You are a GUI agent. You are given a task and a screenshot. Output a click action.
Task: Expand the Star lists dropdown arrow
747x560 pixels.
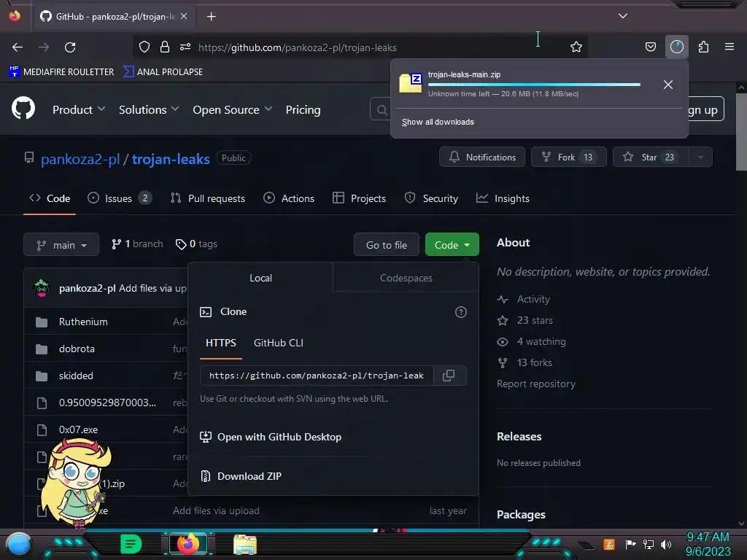pos(700,157)
